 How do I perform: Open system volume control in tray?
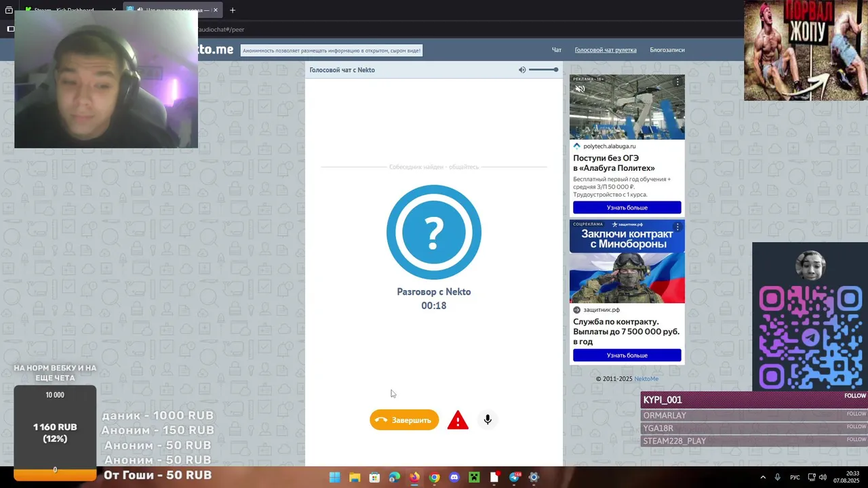tap(823, 477)
